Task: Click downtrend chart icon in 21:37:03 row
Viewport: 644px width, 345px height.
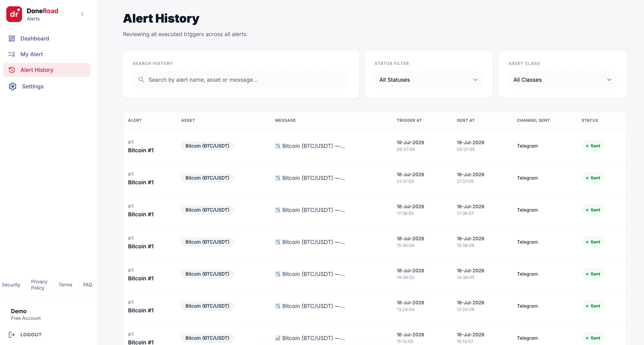Action: [x=278, y=178]
